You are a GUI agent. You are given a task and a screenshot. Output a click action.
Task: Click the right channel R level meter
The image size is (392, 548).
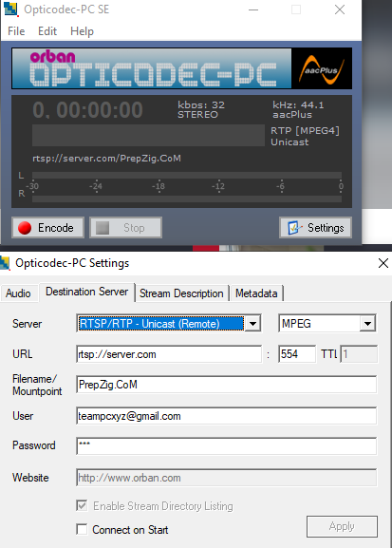[x=187, y=198]
